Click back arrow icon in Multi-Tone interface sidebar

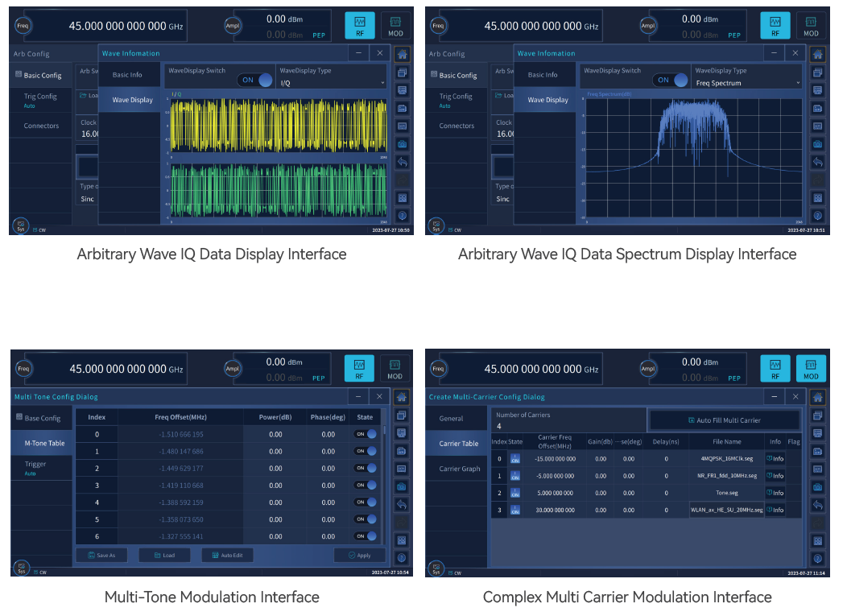401,505
